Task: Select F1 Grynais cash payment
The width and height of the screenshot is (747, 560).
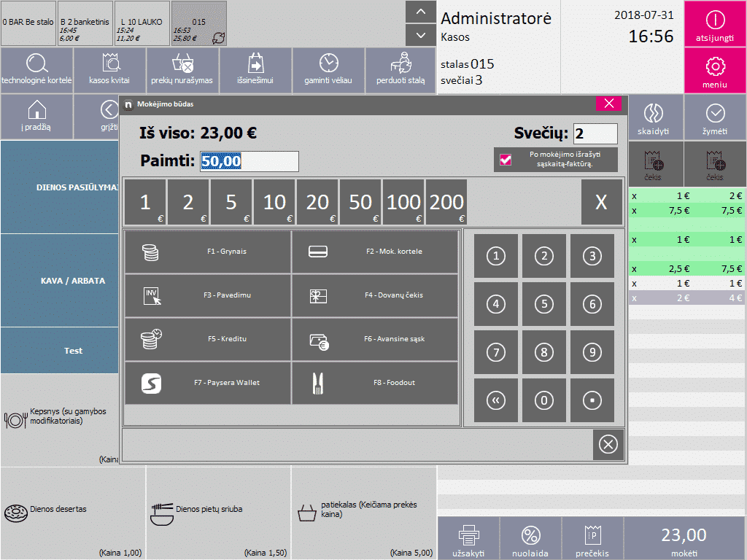Action: pyautogui.click(x=208, y=252)
